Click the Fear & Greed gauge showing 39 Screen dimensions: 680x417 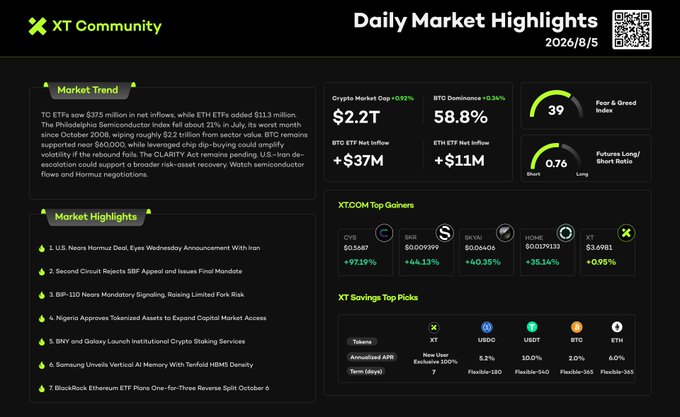coord(556,104)
